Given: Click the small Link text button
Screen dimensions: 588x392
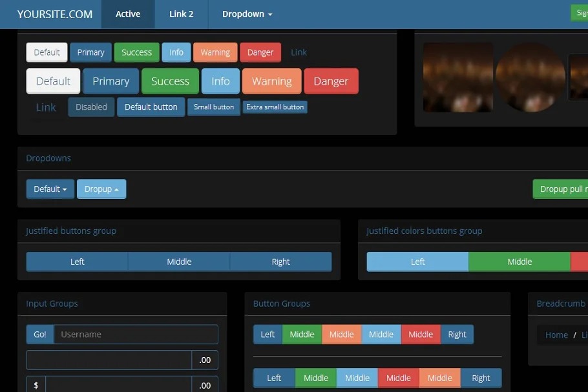Looking at the screenshot, I should (299, 52).
